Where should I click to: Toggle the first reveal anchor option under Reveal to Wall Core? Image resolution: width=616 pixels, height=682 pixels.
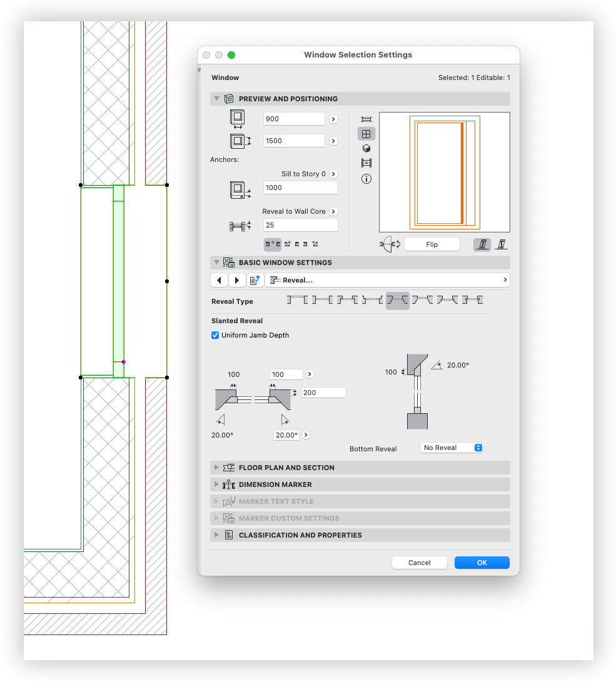[x=273, y=244]
